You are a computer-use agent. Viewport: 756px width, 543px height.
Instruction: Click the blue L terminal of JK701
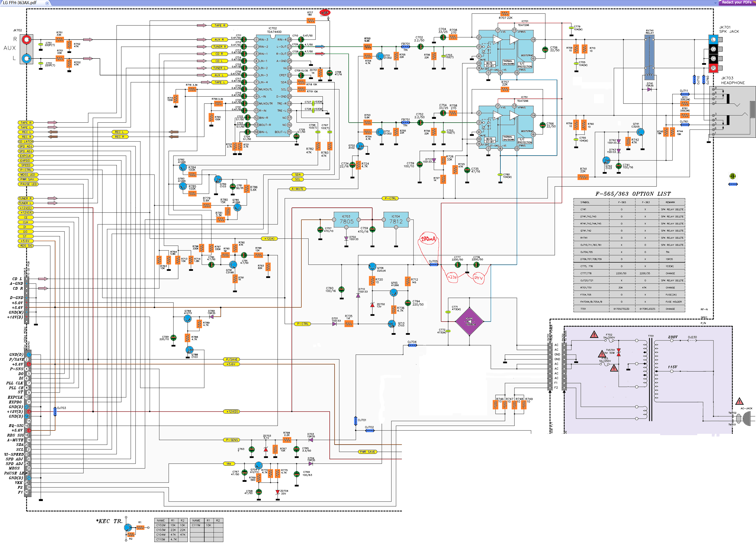coord(713,39)
